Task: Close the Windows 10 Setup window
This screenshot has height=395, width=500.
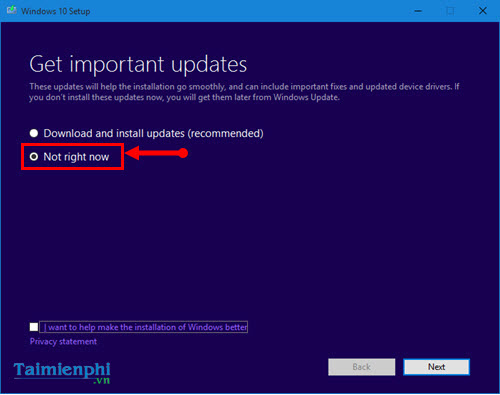Action: (x=483, y=11)
